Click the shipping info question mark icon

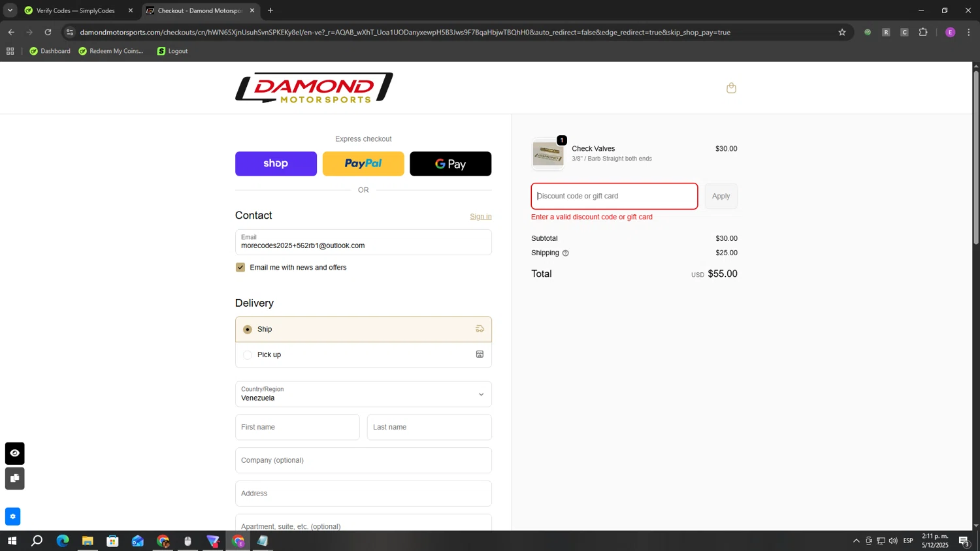(x=566, y=253)
